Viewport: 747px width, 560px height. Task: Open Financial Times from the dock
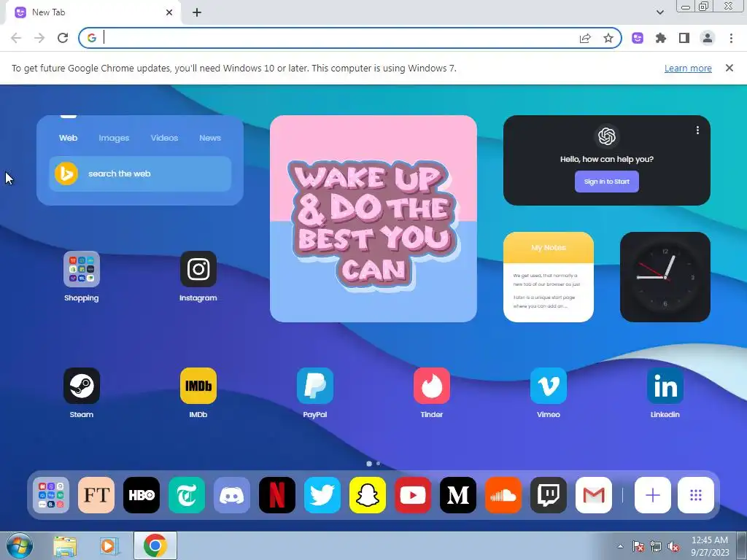tap(96, 495)
